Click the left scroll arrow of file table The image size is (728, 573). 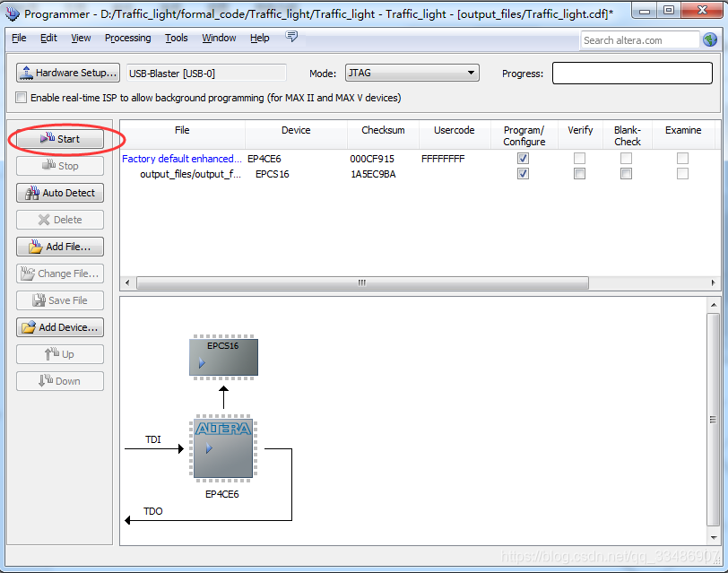[x=127, y=282]
